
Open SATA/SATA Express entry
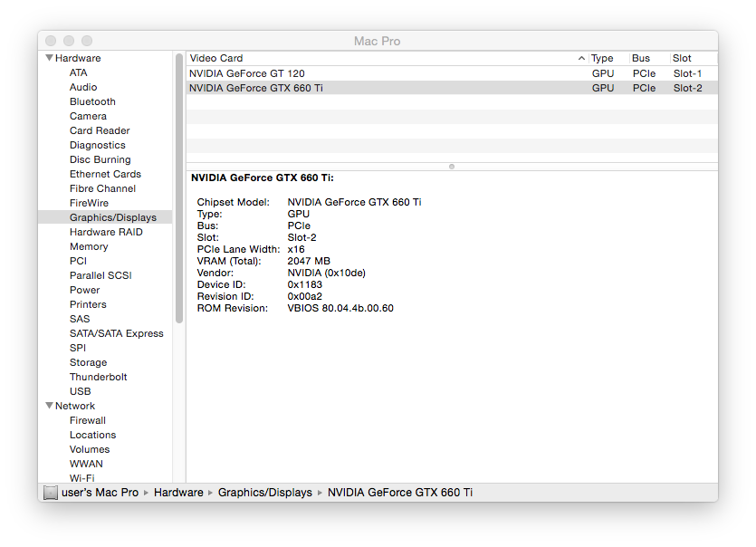point(116,333)
